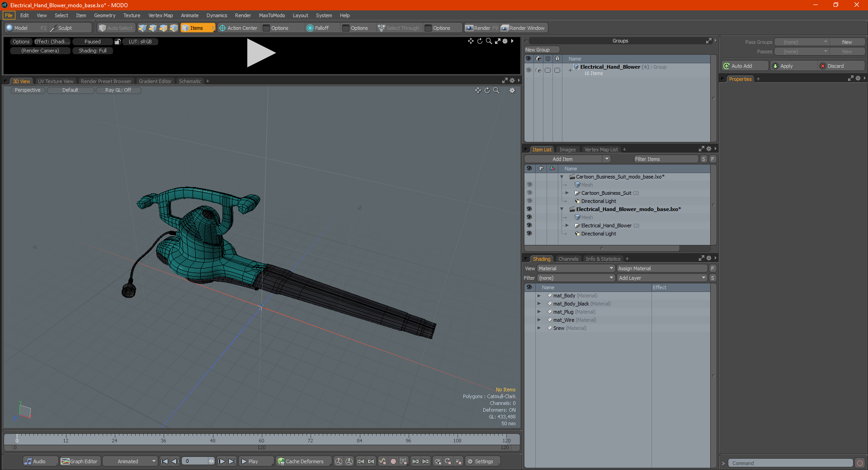Click the Discard button
This screenshot has height=470, width=868.
pos(841,66)
